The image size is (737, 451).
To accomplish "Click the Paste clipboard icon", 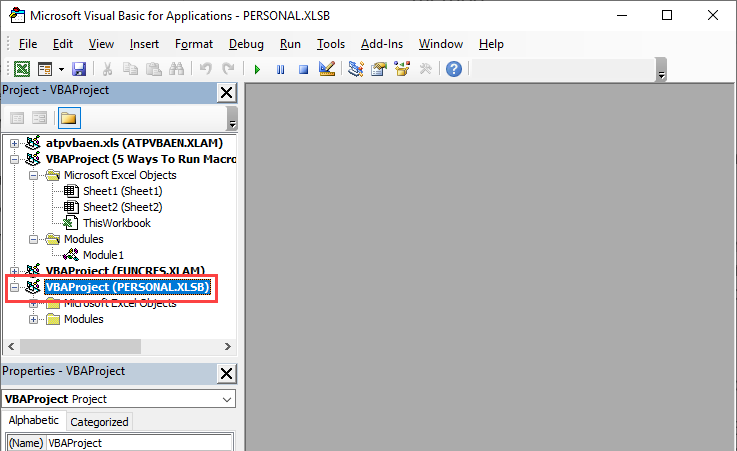I will click(154, 69).
